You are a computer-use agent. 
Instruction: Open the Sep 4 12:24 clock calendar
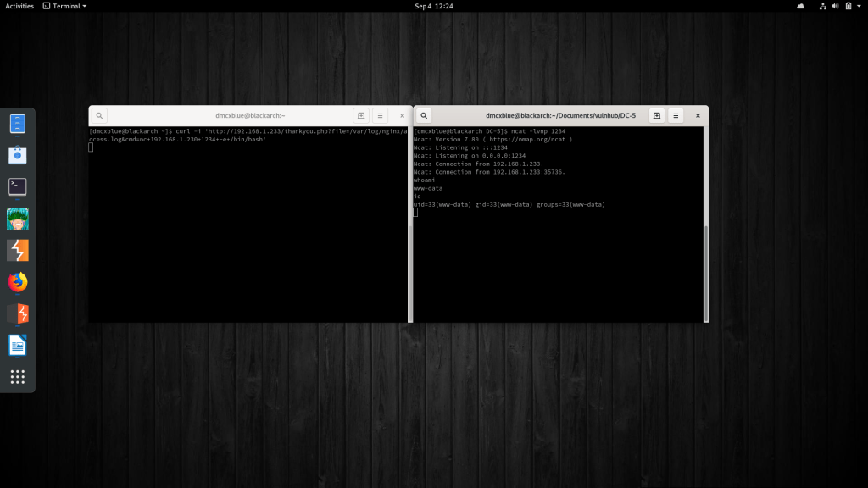click(433, 6)
